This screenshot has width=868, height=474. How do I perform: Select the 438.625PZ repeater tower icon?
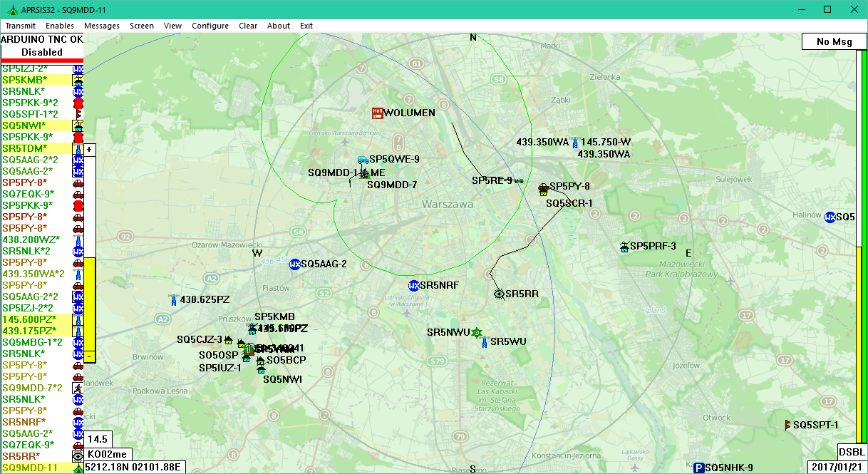(173, 301)
